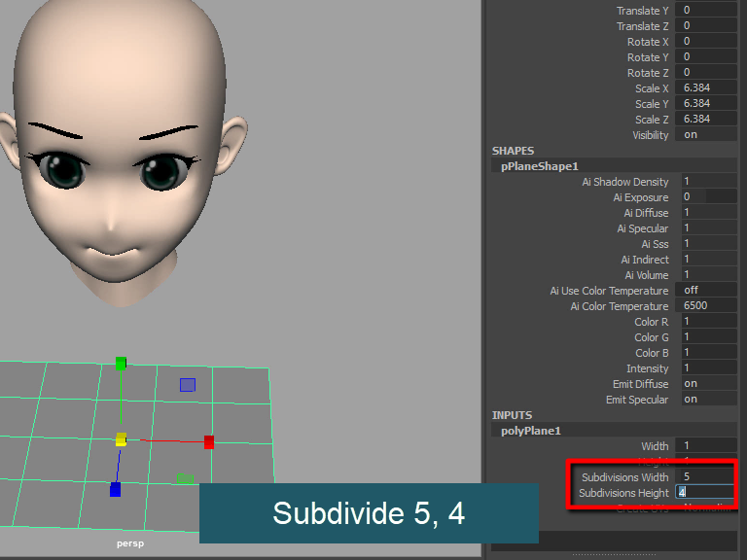Viewport: 747px width, 560px height.
Task: Click the red X-axis move handle
Action: (208, 441)
